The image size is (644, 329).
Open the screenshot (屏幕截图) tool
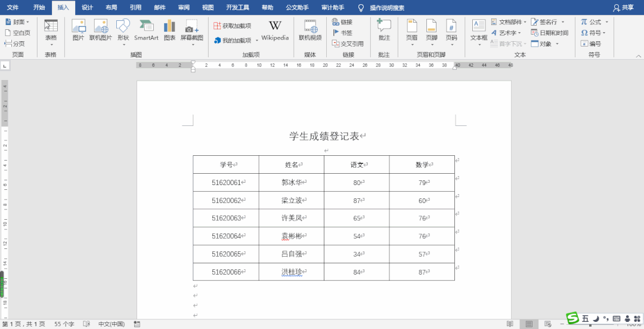coord(192,32)
